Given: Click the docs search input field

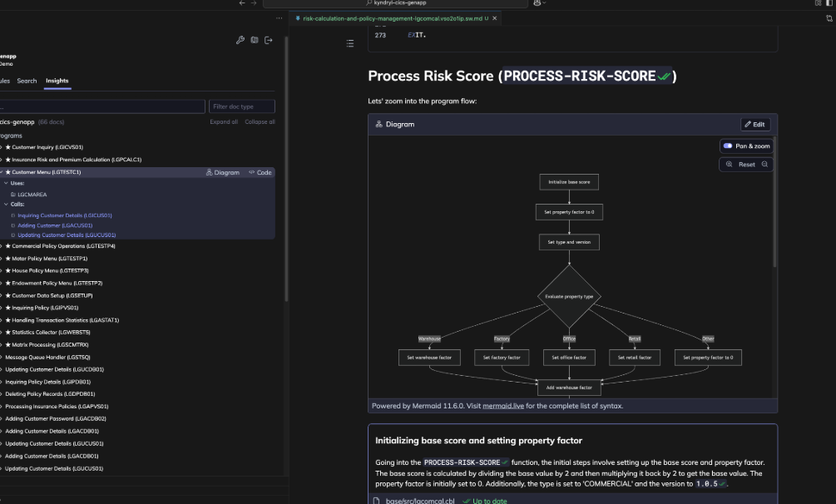Looking at the screenshot, I should coord(101,106).
